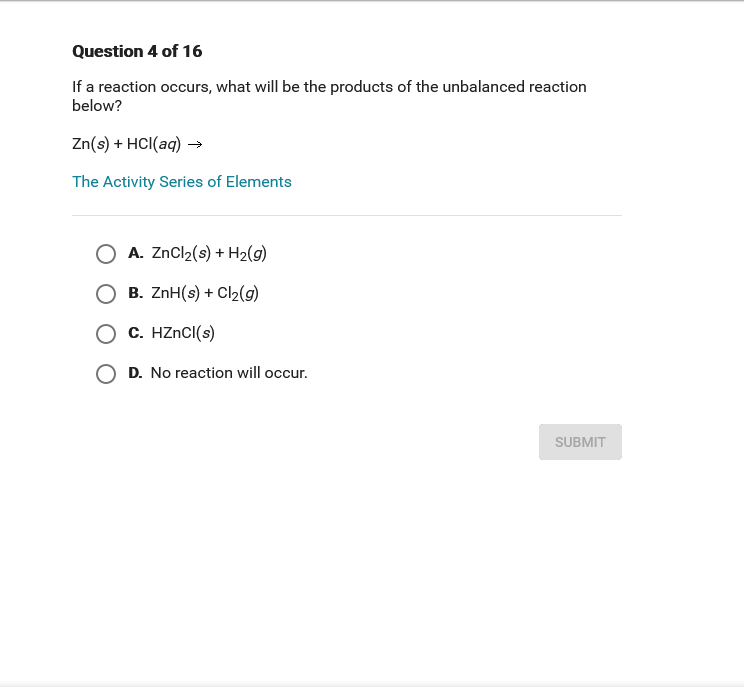Image resolution: width=744 pixels, height=687 pixels.
Task: Mark option D radio button
Action: [106, 374]
